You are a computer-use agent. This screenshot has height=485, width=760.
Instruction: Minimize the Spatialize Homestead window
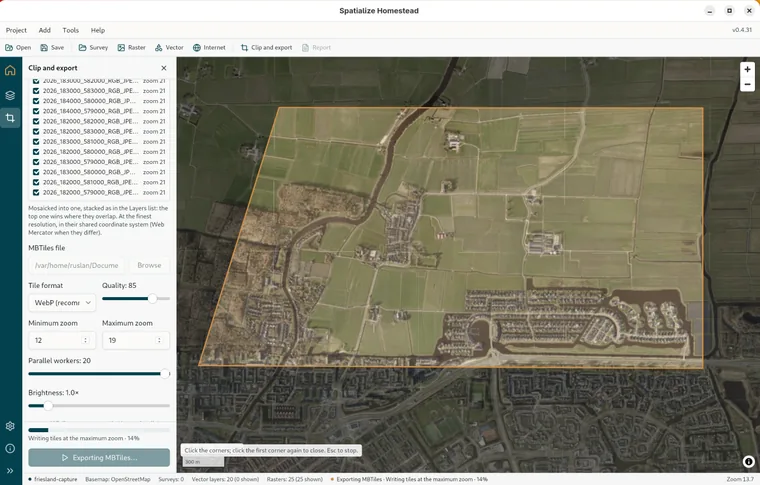(x=710, y=11)
